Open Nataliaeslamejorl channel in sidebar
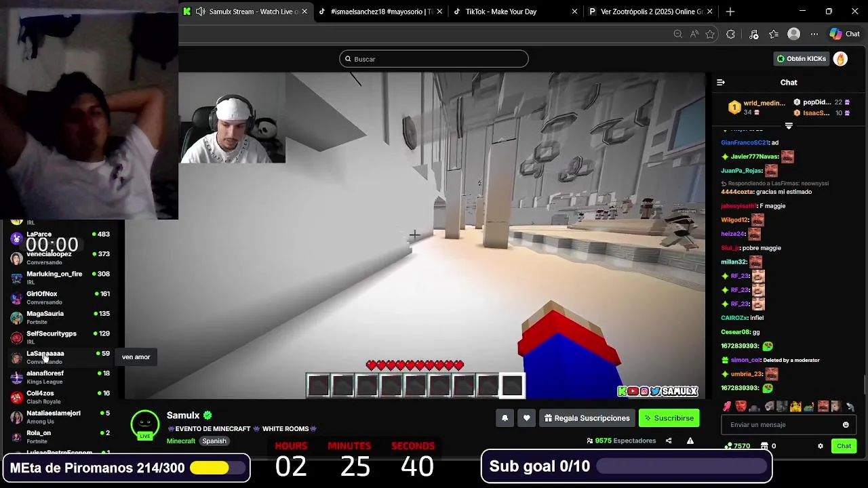 (61, 417)
